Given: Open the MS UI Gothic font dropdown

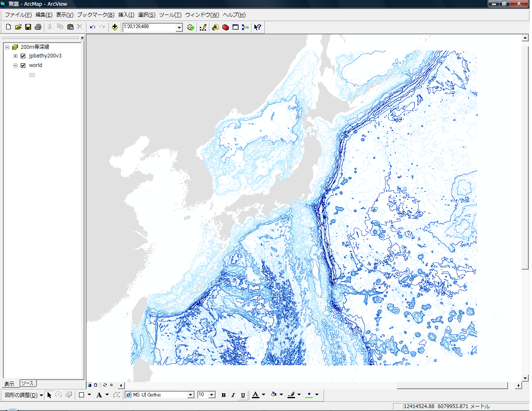Looking at the screenshot, I should pos(191,395).
